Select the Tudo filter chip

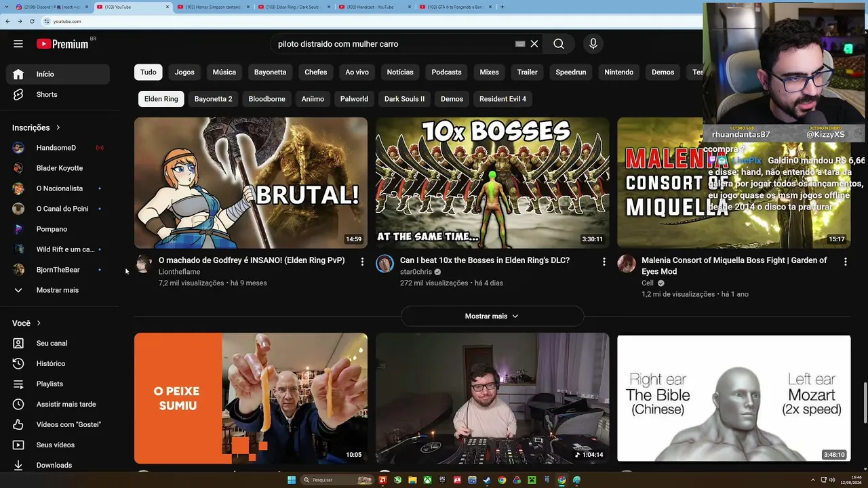[x=149, y=73]
